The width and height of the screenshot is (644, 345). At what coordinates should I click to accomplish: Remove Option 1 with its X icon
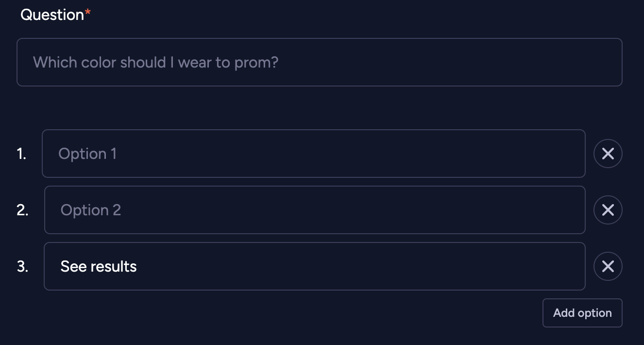point(608,154)
